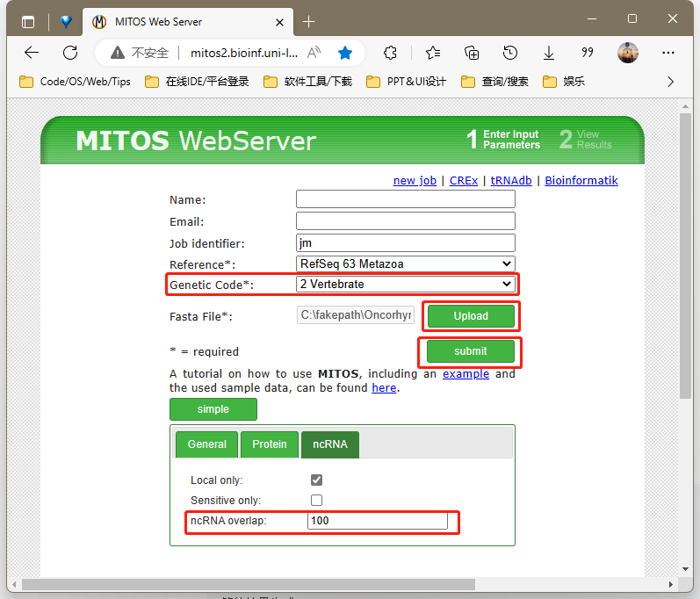Expand the Reference dropdown
The width and height of the screenshot is (700, 599).
point(406,263)
